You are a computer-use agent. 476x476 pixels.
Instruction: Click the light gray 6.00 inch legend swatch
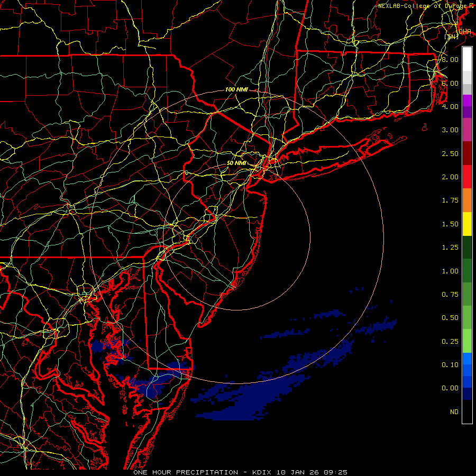[x=467, y=77]
